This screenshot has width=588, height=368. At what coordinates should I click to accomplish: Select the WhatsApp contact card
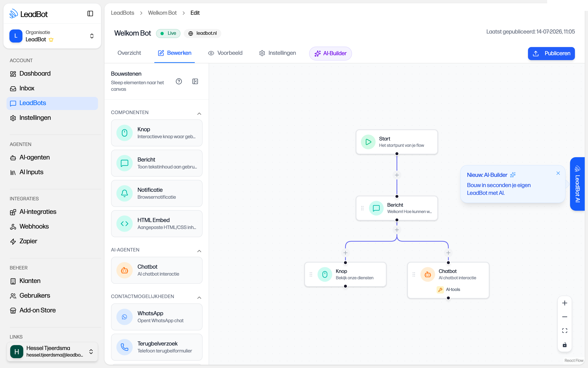tap(157, 317)
